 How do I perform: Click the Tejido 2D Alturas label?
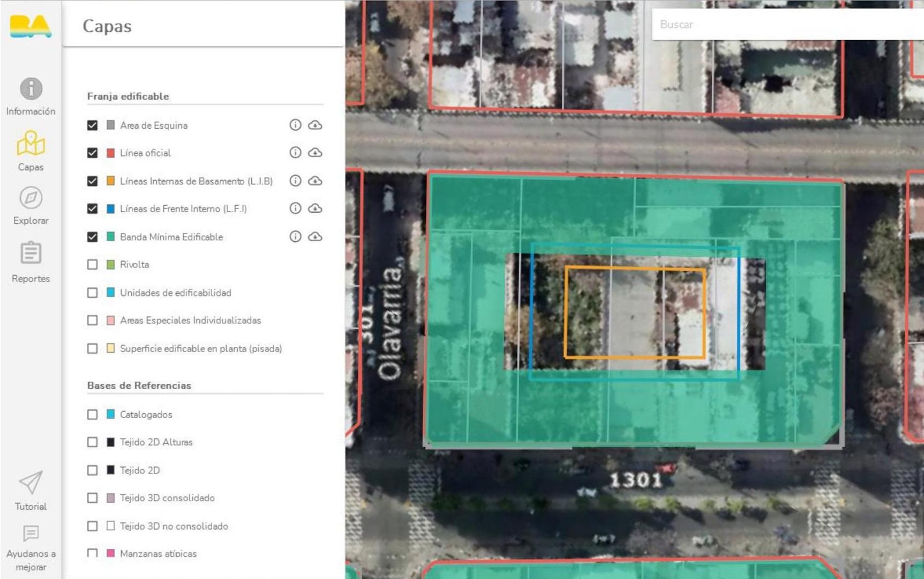point(156,442)
